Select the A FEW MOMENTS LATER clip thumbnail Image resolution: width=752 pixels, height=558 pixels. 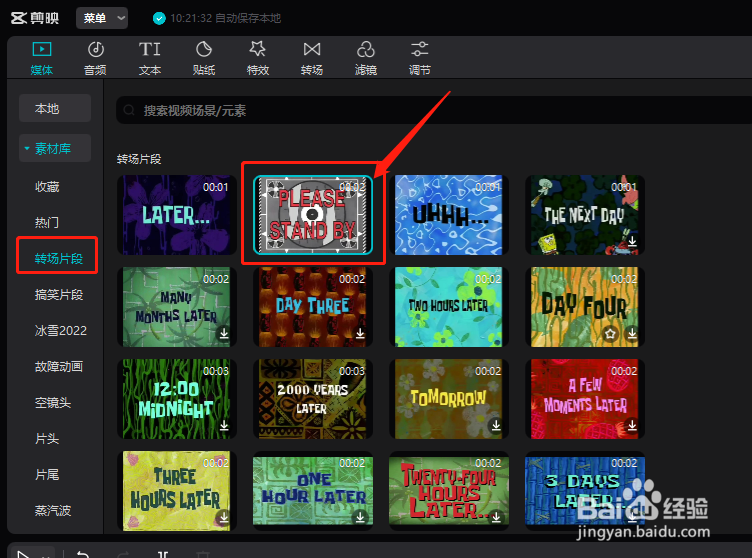pyautogui.click(x=585, y=399)
